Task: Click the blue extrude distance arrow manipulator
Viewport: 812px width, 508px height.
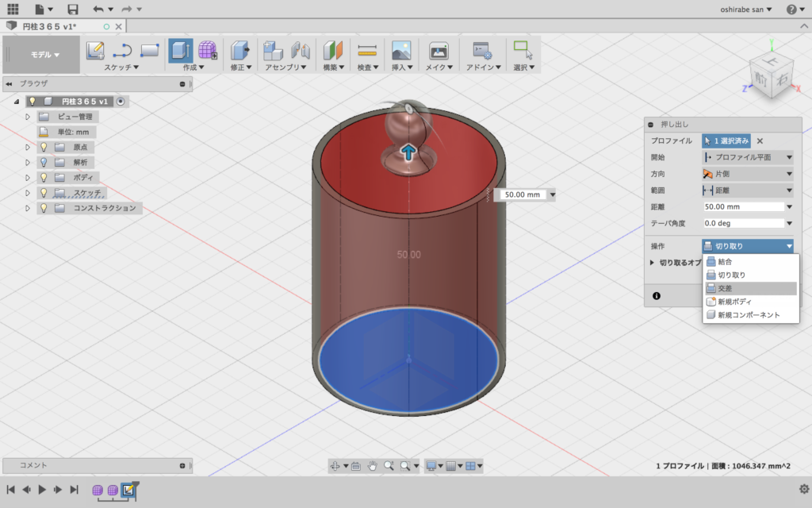Action: click(408, 152)
